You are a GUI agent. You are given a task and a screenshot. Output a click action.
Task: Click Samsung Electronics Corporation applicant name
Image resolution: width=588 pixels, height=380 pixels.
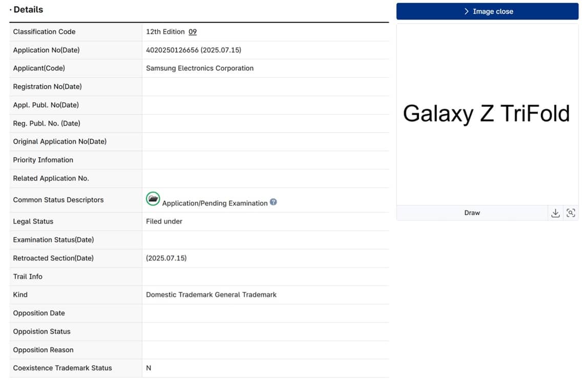199,68
